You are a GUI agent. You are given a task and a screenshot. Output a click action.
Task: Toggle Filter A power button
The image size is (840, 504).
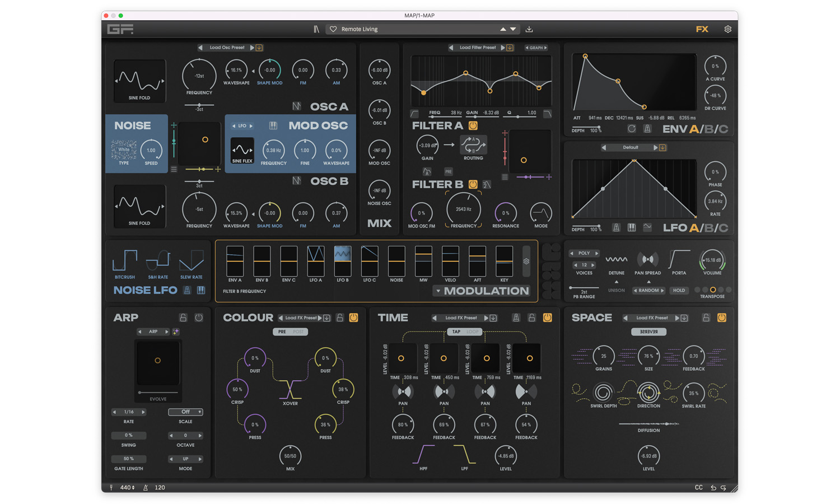(473, 126)
